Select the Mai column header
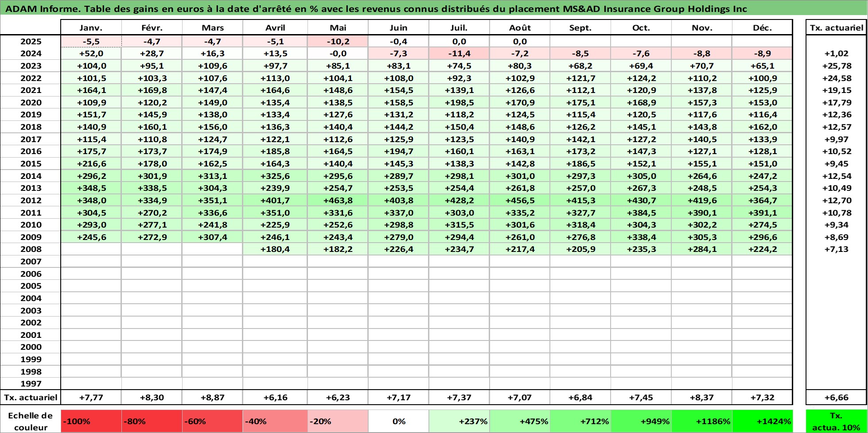This screenshot has width=868, height=433. (x=338, y=27)
